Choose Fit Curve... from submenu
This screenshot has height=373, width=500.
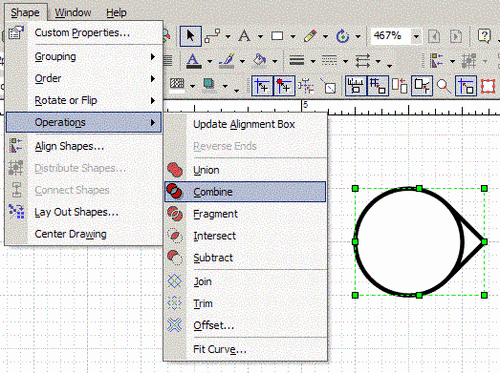(245, 349)
